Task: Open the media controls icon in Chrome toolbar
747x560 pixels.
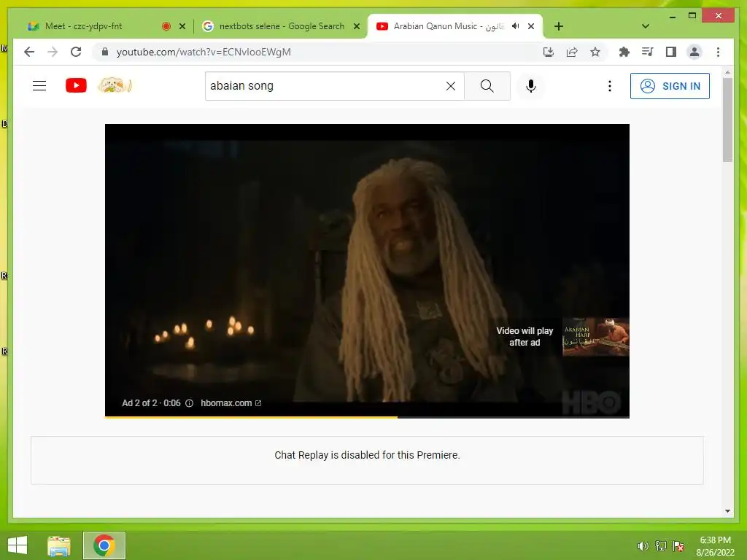Action: point(647,52)
